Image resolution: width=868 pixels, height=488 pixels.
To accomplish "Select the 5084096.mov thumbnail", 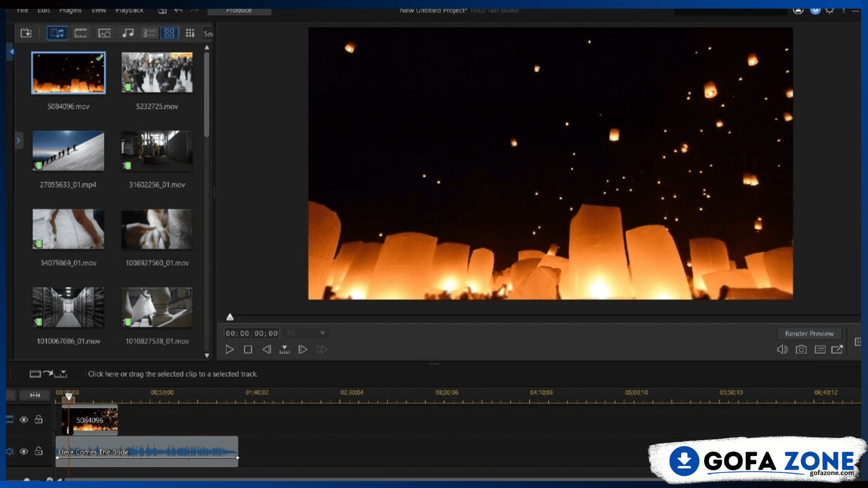I will point(68,73).
